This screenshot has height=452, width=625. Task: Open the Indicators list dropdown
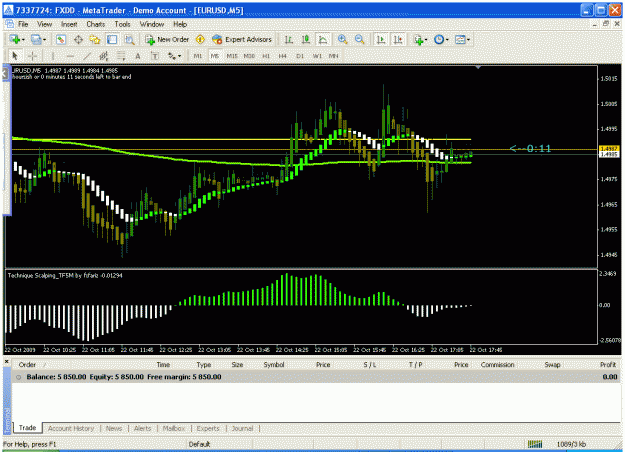pos(421,39)
